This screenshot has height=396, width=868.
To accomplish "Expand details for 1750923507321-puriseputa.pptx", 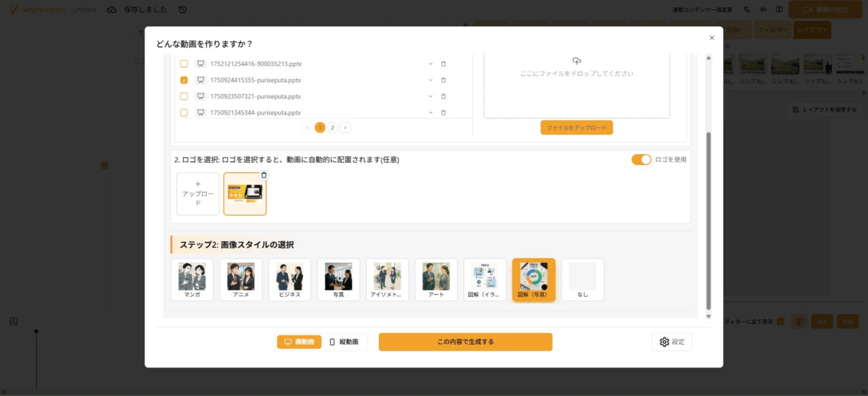I will coord(430,96).
